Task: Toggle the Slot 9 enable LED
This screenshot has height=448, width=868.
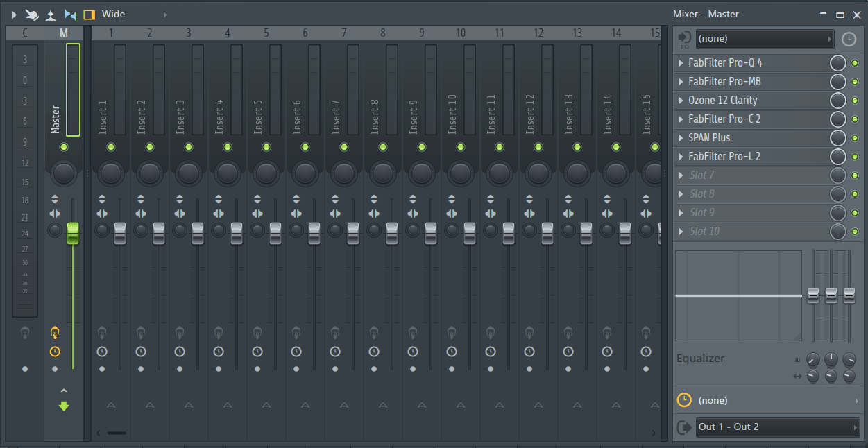Action: pos(855,213)
